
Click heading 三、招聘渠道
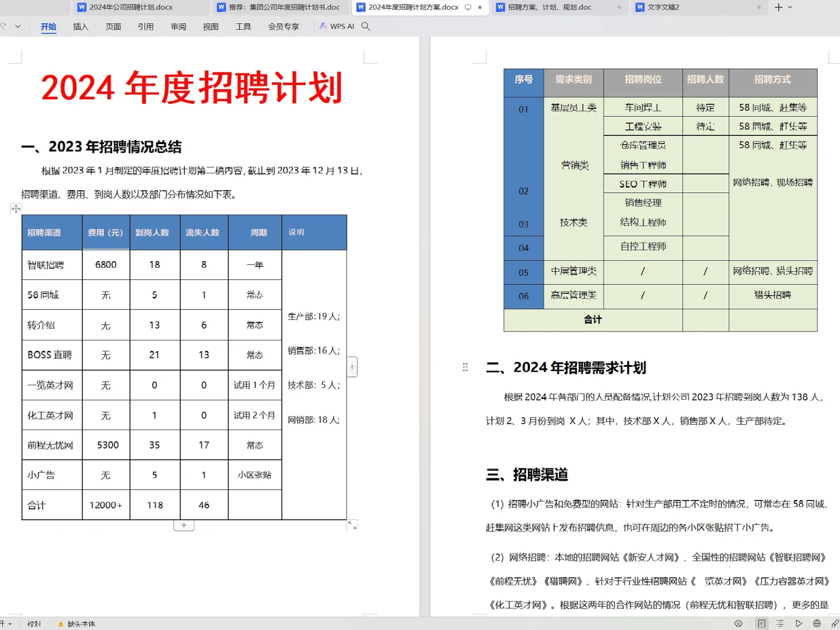pyautogui.click(x=527, y=475)
